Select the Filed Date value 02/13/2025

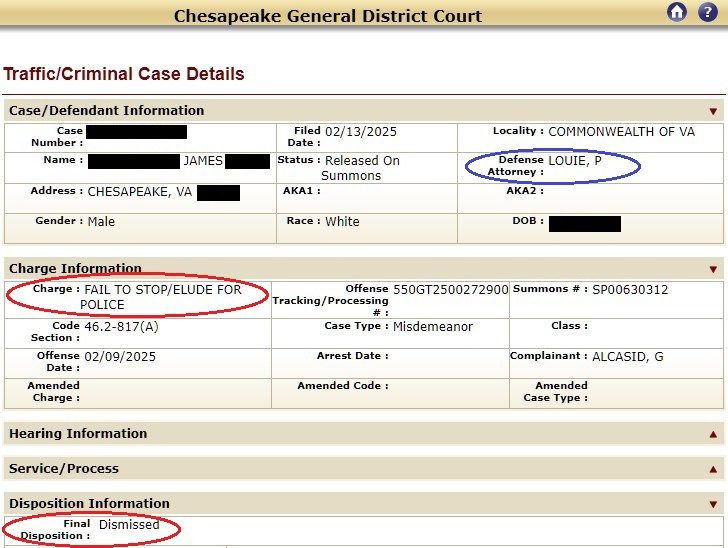[x=361, y=132]
